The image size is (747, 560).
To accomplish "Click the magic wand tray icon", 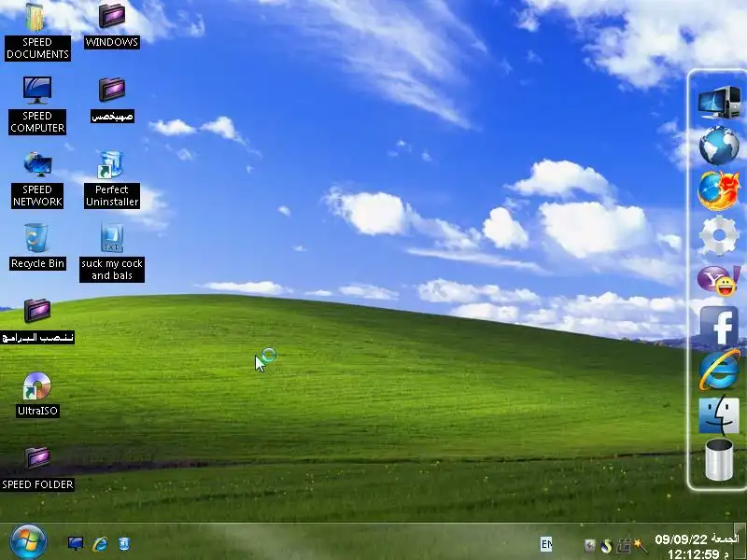I will pos(641,545).
